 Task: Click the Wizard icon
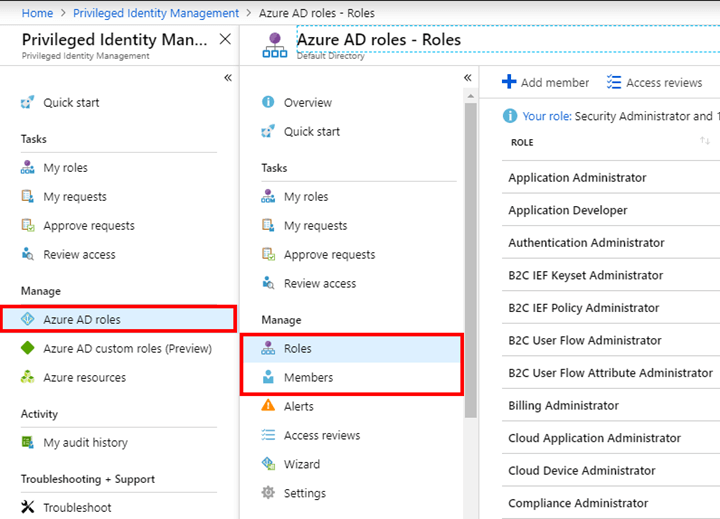click(268, 464)
